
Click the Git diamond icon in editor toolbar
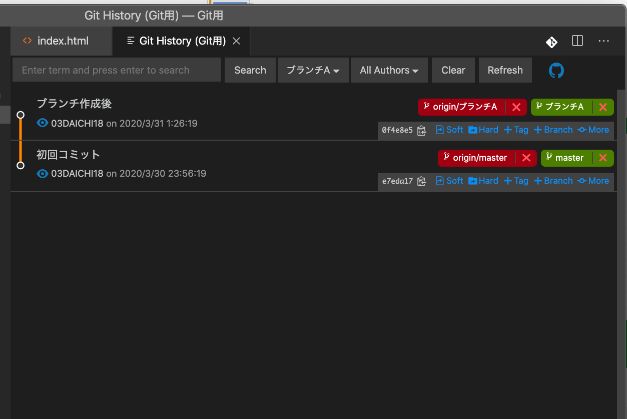(x=551, y=42)
